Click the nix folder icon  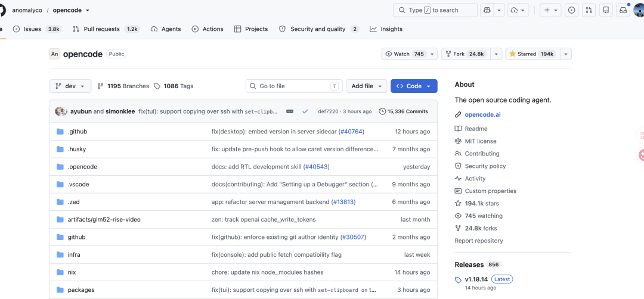[x=60, y=272]
